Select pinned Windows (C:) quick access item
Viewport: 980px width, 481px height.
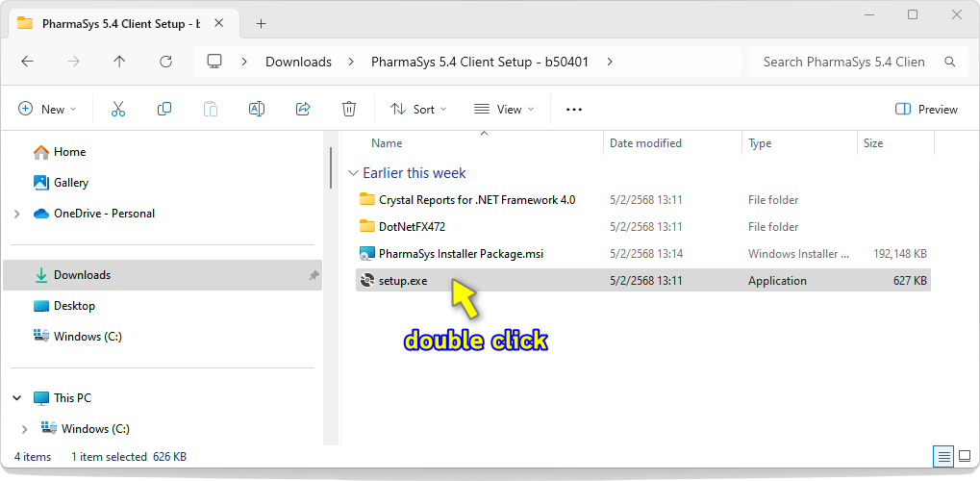pos(88,337)
